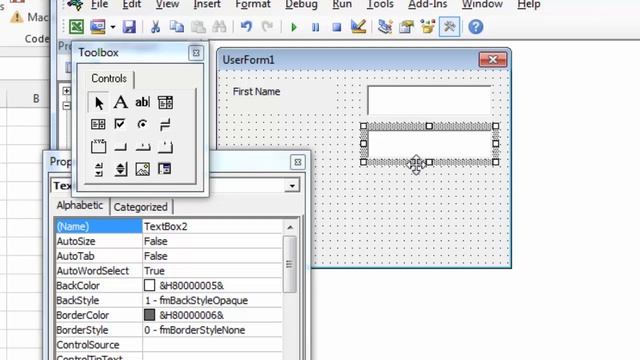Viewport: 640px width, 360px height.
Task: Collapse the project tree minus node
Action: click(67, 106)
